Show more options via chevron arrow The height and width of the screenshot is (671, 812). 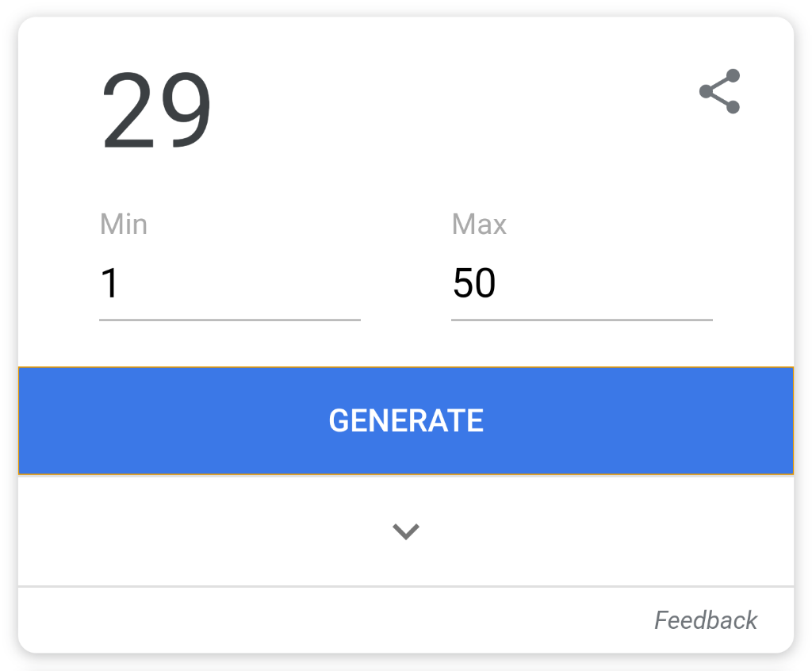(x=405, y=531)
